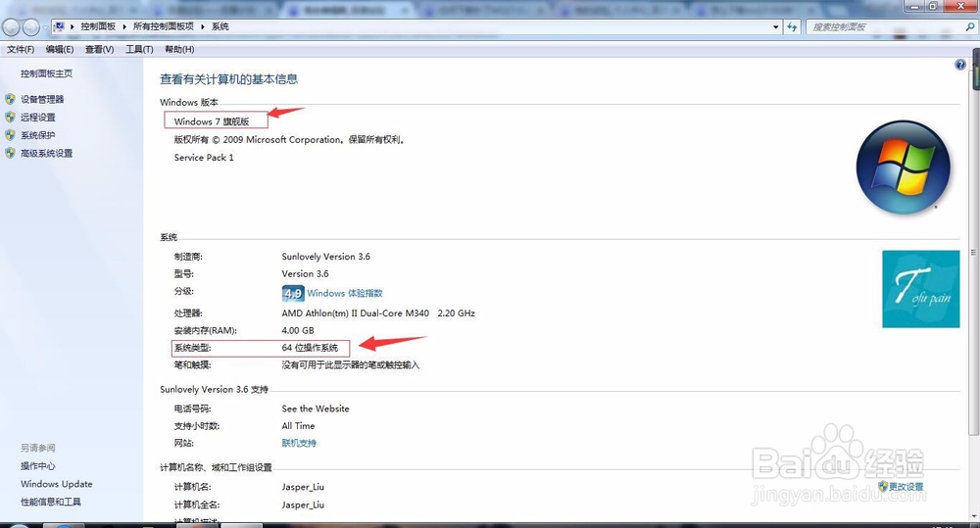Viewport: 980px width, 528px height.
Task: Click Jasper_Liu value beside 计算机名
Action: click(303, 487)
